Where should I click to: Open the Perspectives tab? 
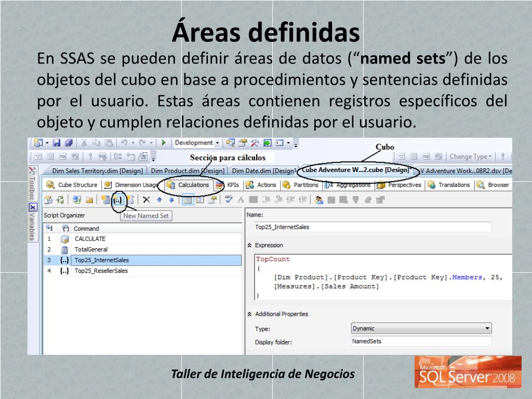pyautogui.click(x=400, y=185)
